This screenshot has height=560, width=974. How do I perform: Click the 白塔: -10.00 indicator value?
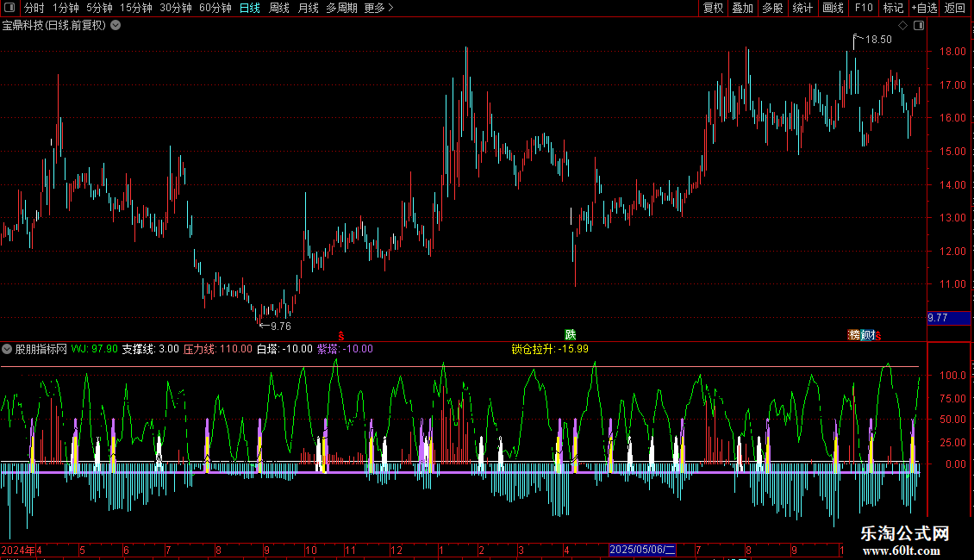(x=284, y=349)
